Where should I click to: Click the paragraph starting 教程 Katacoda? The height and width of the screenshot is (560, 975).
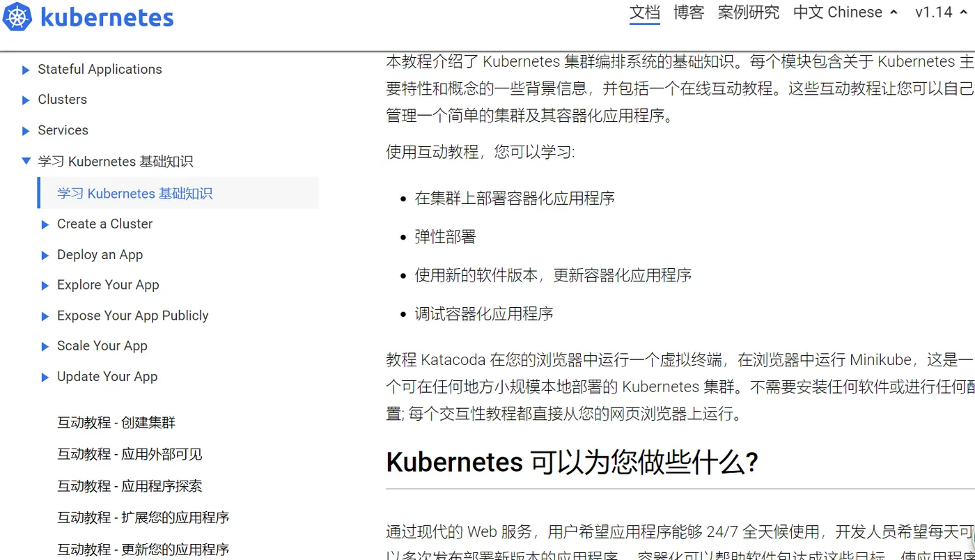coord(680,387)
